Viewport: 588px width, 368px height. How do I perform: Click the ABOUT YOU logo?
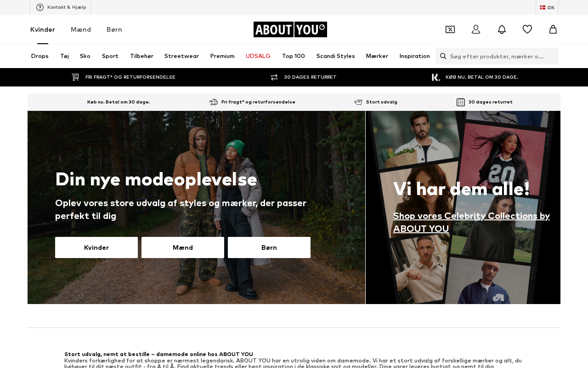pos(290,29)
